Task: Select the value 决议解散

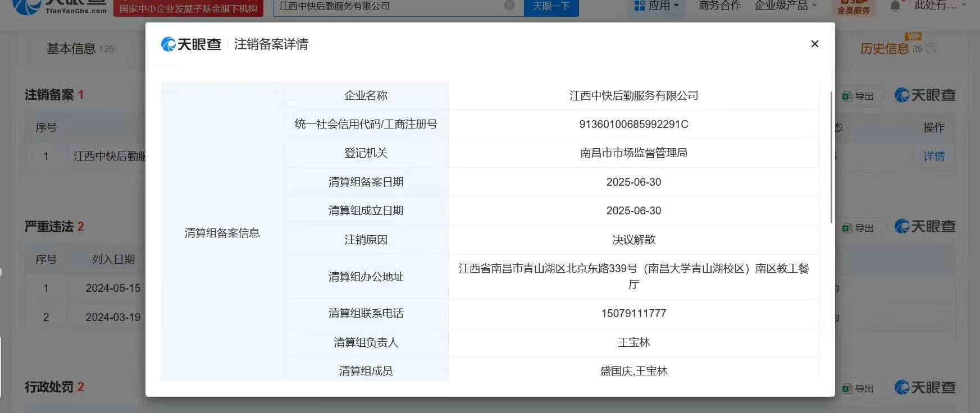Action: (x=634, y=240)
